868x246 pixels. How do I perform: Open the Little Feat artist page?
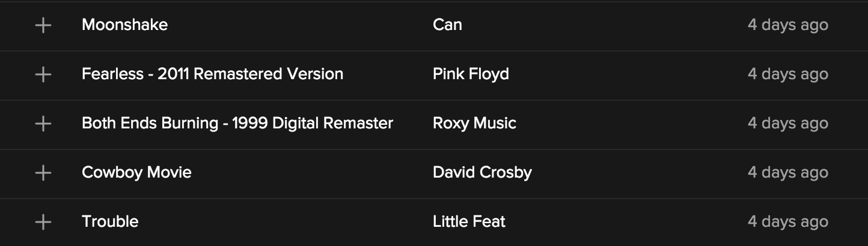tap(469, 222)
